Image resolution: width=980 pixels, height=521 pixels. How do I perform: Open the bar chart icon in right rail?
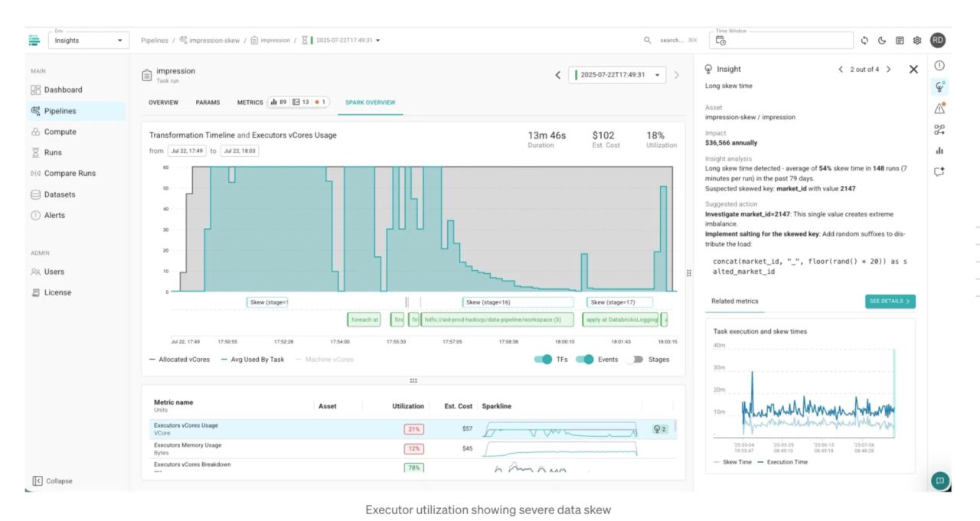939,151
